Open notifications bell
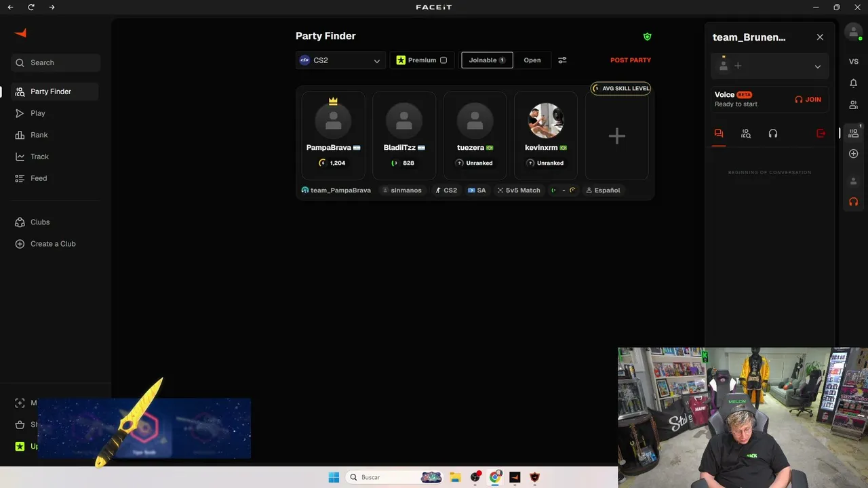This screenshot has height=488, width=868. [x=854, y=83]
